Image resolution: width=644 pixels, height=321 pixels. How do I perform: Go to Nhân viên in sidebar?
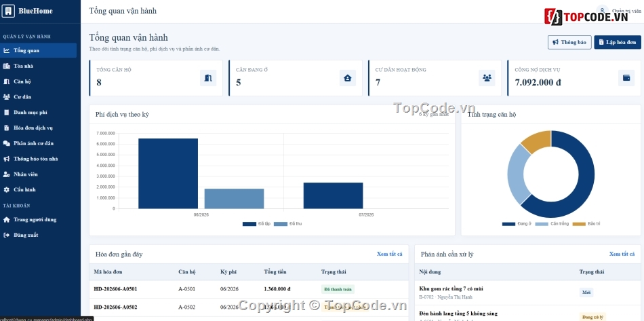[38, 174]
